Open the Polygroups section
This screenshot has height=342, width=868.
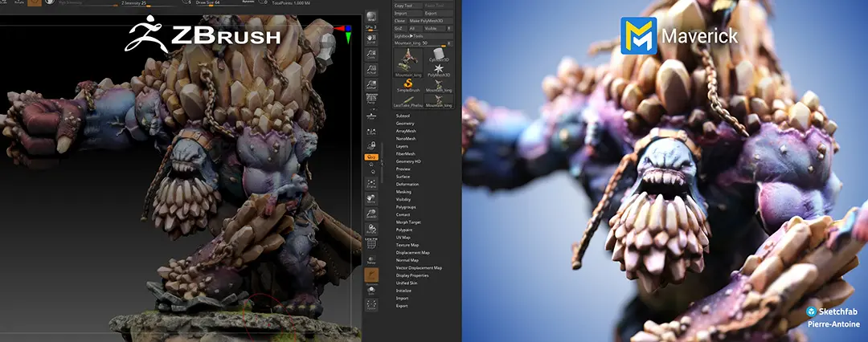pyautogui.click(x=406, y=207)
